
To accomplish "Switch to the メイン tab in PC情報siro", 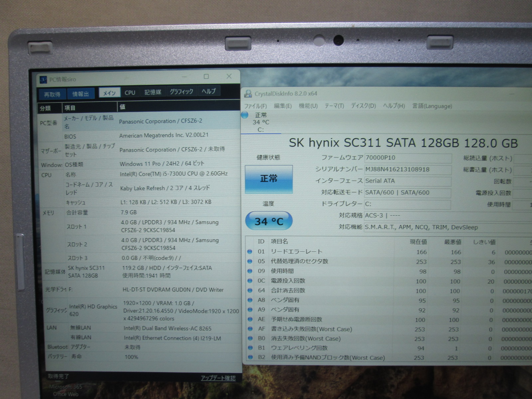I will (x=109, y=93).
